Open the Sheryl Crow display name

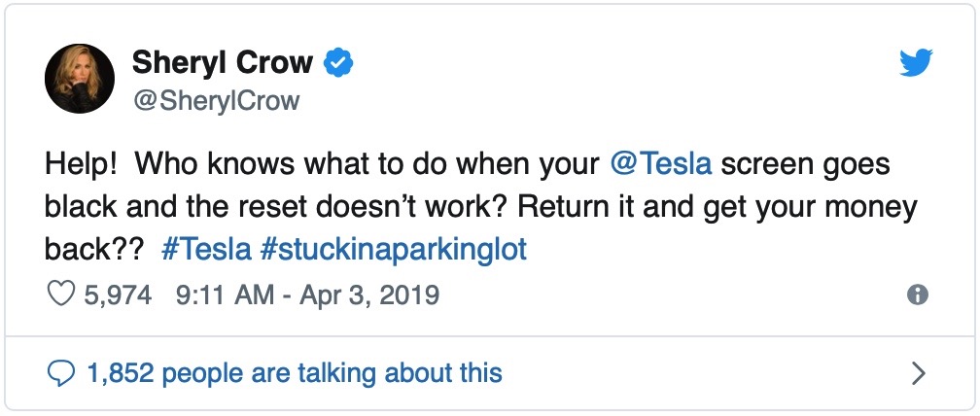tap(223, 62)
